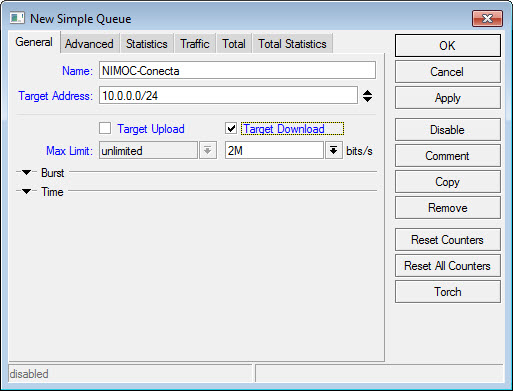Click the Max Limit label
Image resolution: width=513 pixels, height=391 pixels.
point(69,151)
